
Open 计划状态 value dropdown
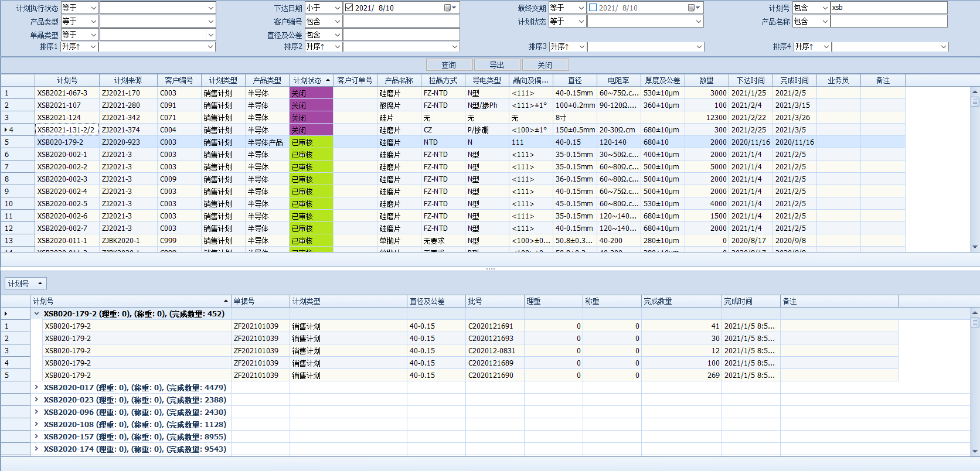pos(699,21)
